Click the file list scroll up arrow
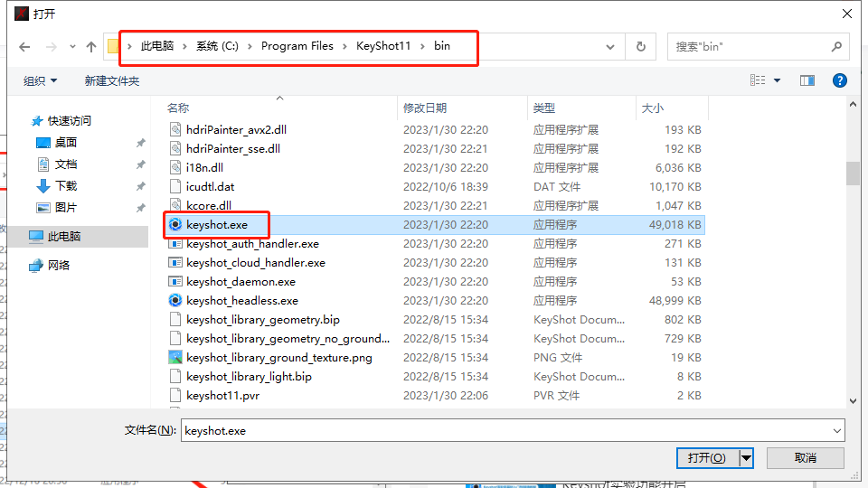 853,104
